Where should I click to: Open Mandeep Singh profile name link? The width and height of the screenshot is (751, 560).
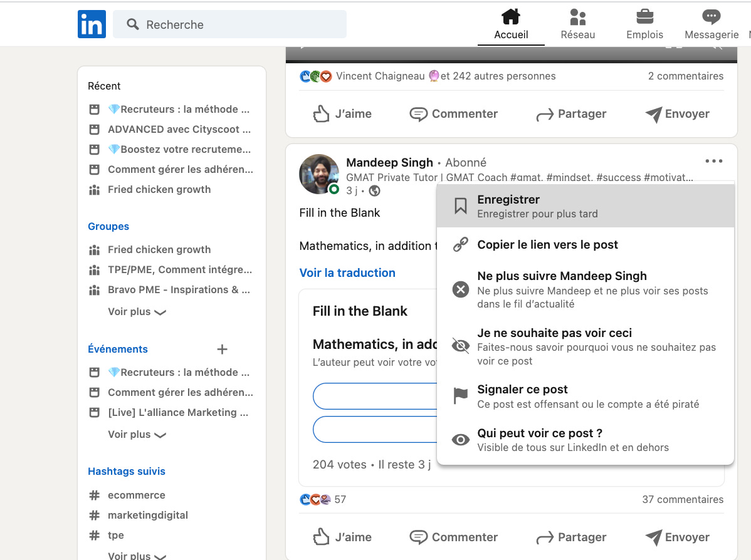389,163
